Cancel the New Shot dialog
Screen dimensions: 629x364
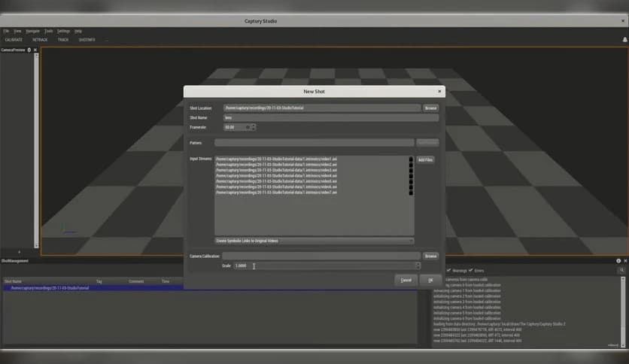(406, 281)
